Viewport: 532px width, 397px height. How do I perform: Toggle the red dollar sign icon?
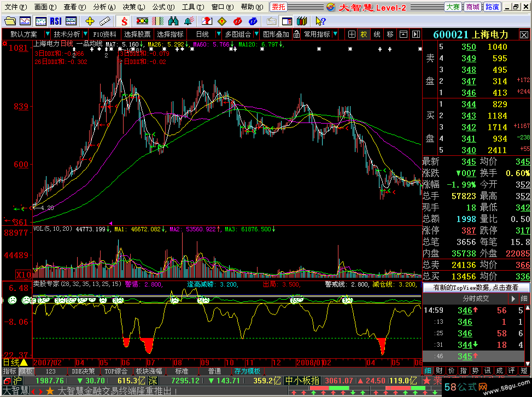click(124, 21)
